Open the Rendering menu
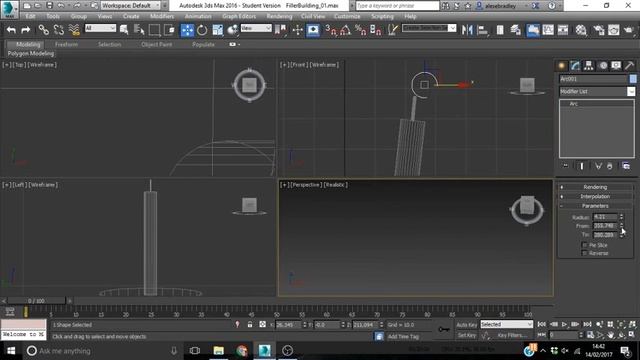This screenshot has width=640, height=360. coord(279,16)
